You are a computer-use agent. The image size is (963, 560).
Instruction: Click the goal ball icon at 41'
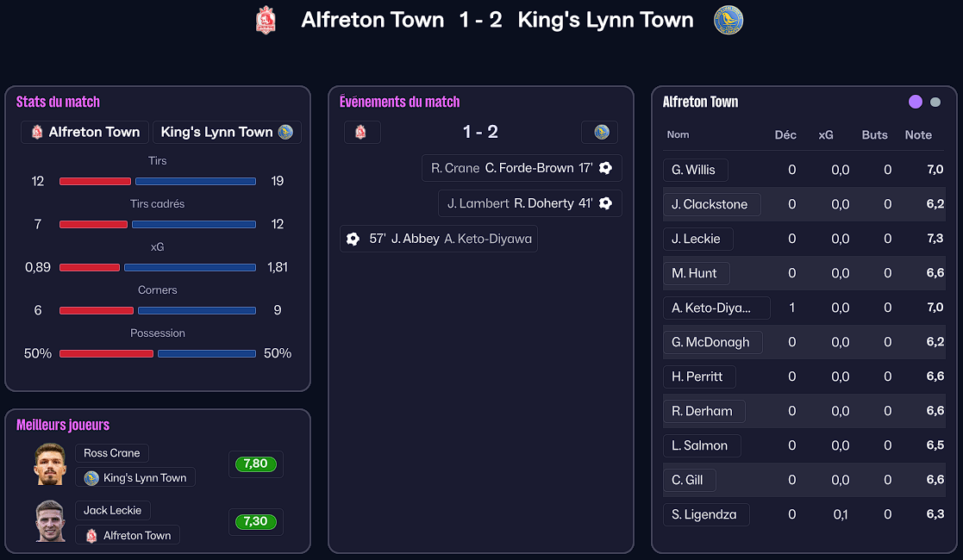tap(606, 203)
